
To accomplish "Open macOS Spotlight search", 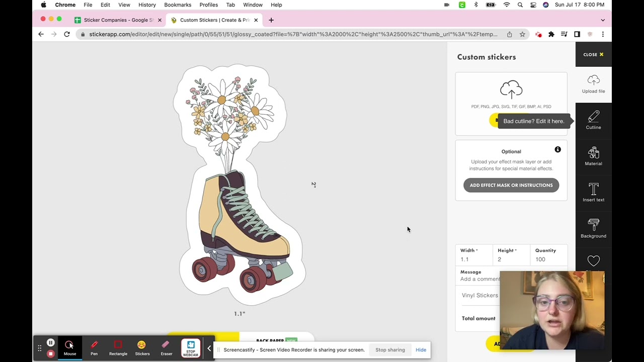I will point(520,5).
